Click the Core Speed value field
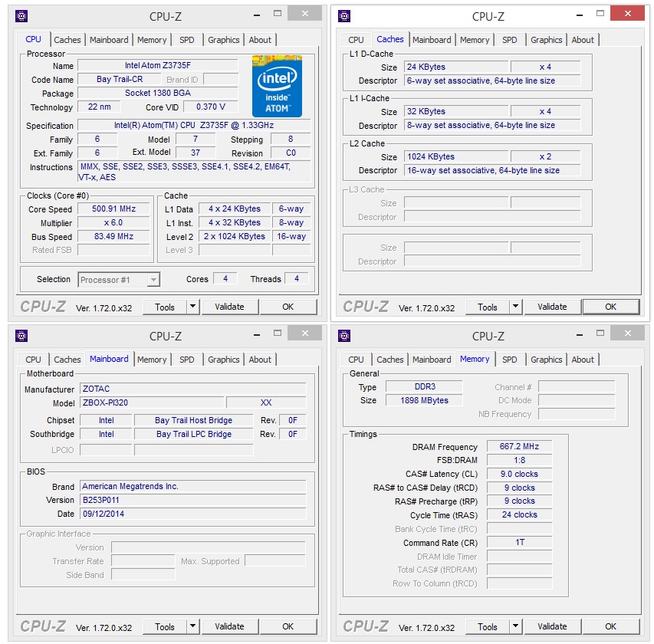This screenshot has width=654, height=644. [113, 209]
